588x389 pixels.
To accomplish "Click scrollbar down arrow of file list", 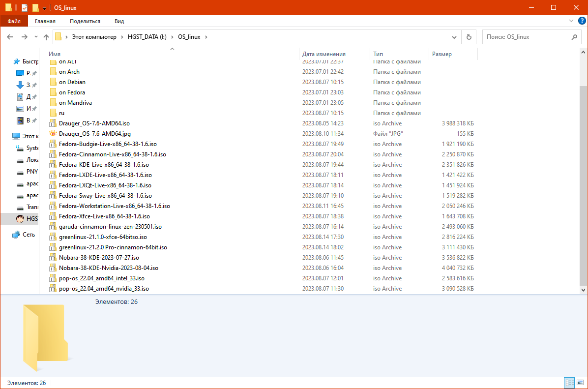I will coord(583,290).
